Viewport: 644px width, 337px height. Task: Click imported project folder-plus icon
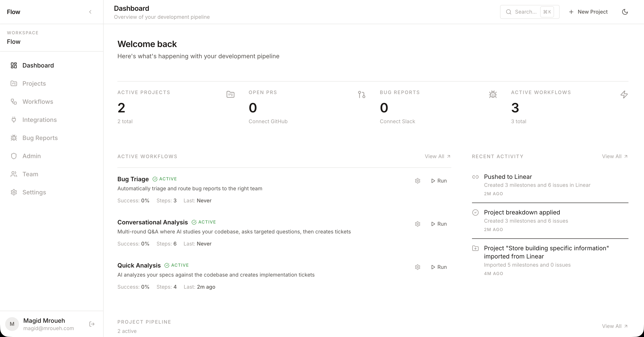pos(475,248)
